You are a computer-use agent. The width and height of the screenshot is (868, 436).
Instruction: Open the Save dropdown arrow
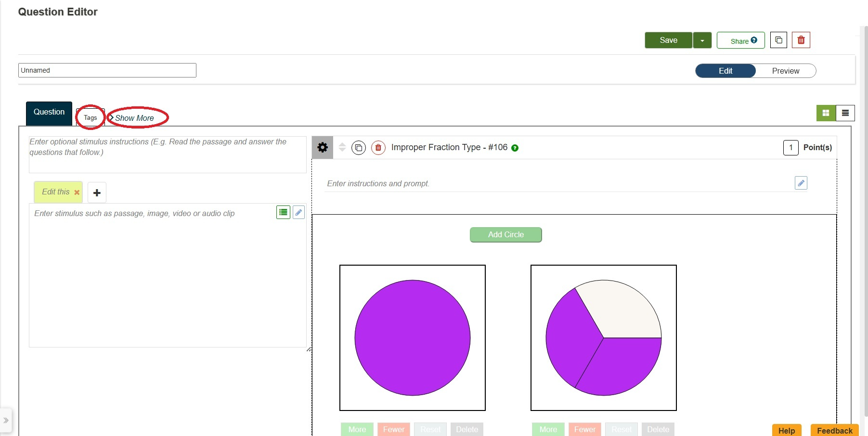pyautogui.click(x=702, y=40)
